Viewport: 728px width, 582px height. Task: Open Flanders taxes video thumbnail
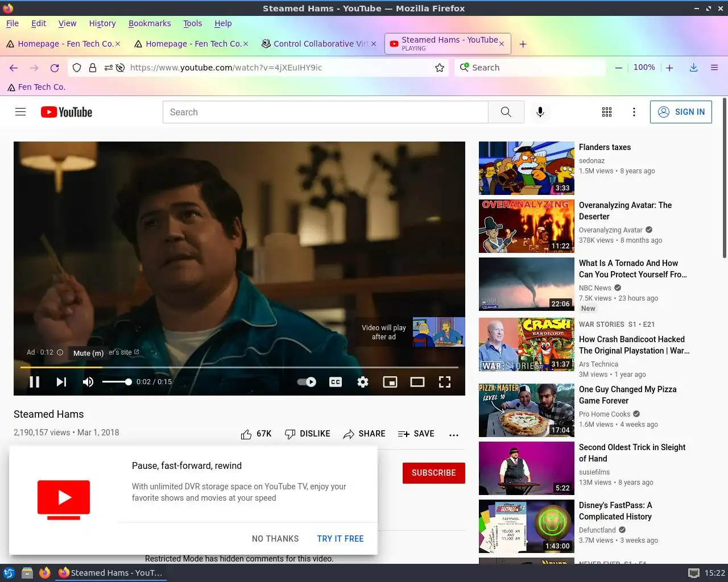tap(527, 168)
